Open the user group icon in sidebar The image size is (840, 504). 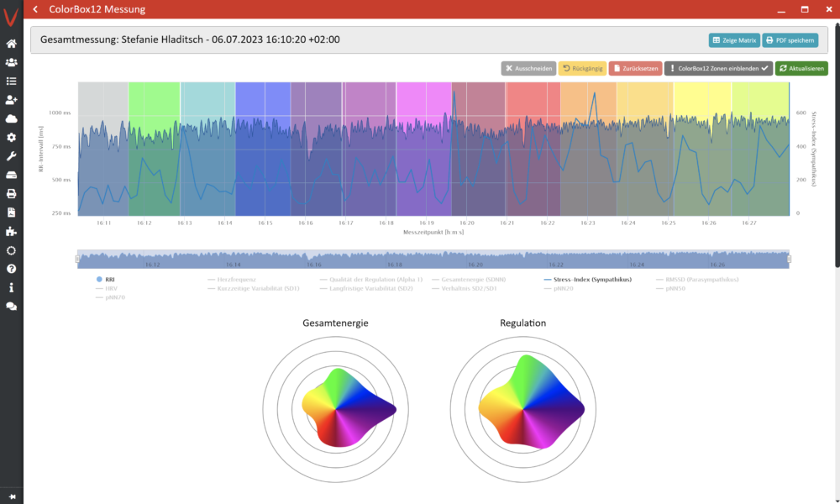click(x=11, y=62)
